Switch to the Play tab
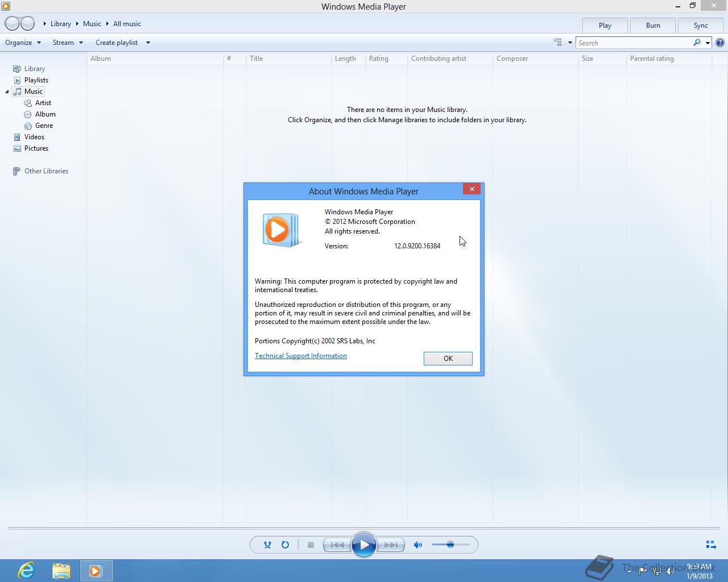Image resolution: width=728 pixels, height=582 pixels. click(605, 26)
